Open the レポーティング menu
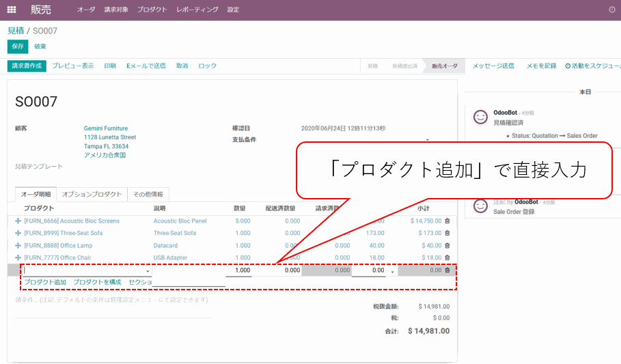 click(x=197, y=10)
